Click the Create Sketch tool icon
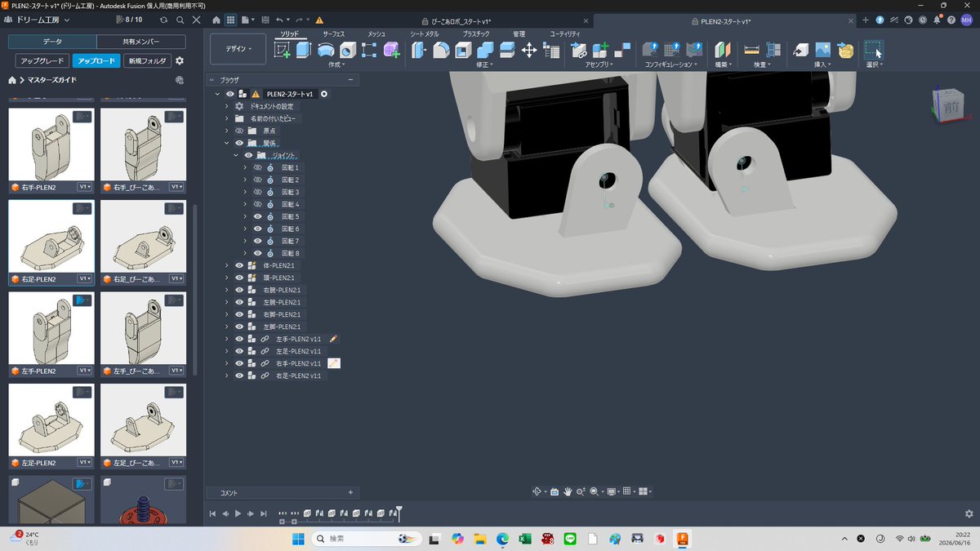Screen dimensions: 980x551 coord(283,50)
